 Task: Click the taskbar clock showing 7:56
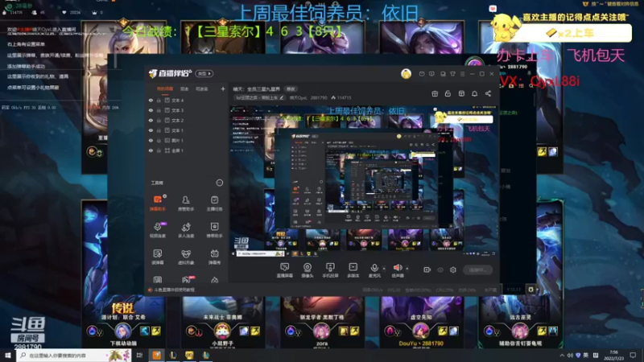(614, 355)
